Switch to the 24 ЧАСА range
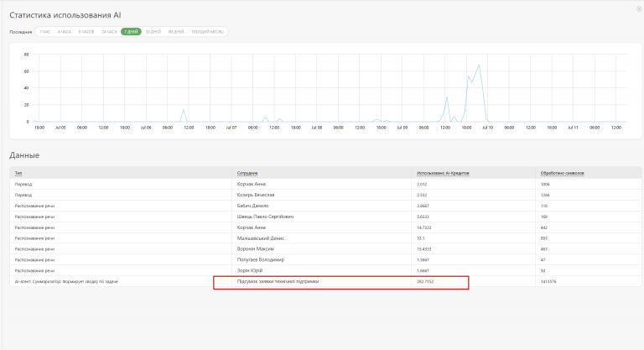Image resolution: width=644 pixels, height=350 pixels. coord(109,32)
